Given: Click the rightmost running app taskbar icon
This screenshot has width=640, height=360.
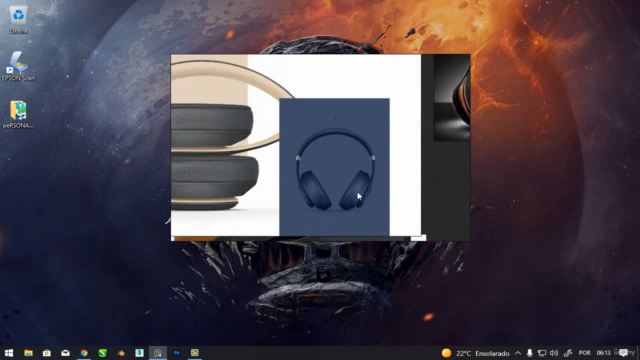Looking at the screenshot, I should click(x=195, y=353).
